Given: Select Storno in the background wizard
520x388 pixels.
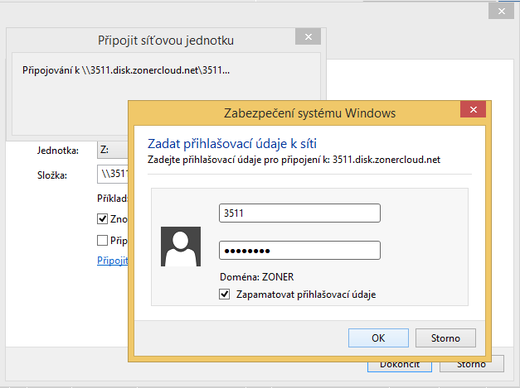Looking at the screenshot, I should coord(471,366).
